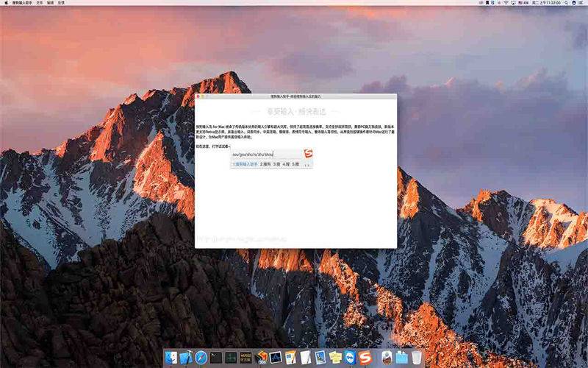Image resolution: width=588 pixels, height=368 pixels.
Task: Open Safari browser in the Dock
Action: [x=201, y=358]
